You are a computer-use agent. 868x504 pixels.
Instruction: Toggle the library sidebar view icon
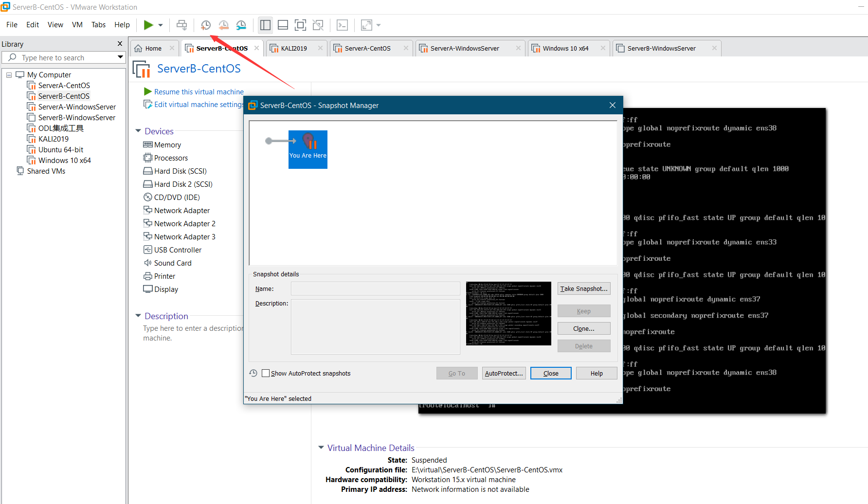(265, 25)
